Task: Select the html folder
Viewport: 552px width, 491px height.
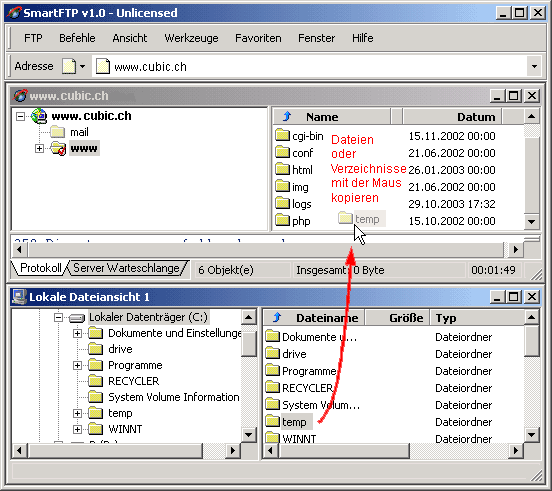Action: point(294,170)
